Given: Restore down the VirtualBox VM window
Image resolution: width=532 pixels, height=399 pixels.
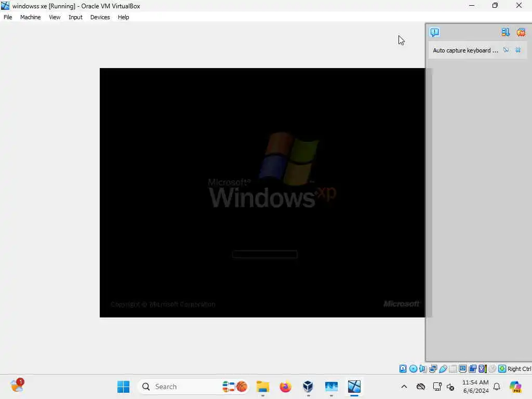Looking at the screenshot, I should [x=495, y=5].
